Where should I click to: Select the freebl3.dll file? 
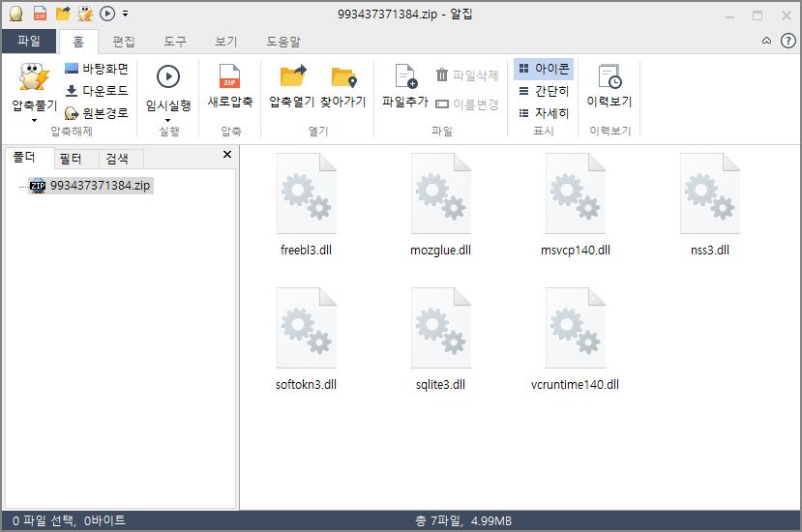[x=306, y=205]
